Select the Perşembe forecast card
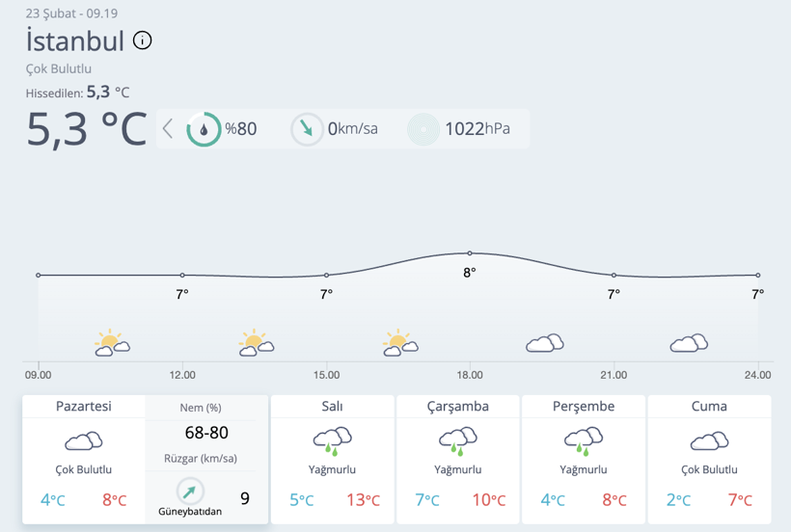The width and height of the screenshot is (791, 532). 584,460
